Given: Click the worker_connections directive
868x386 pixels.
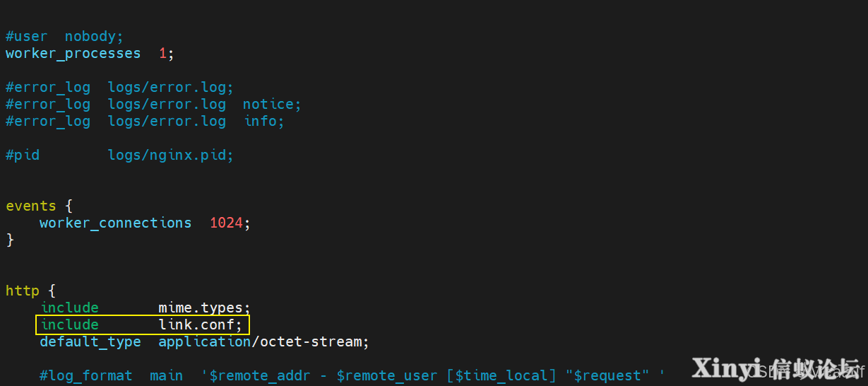Looking at the screenshot, I should [115, 223].
